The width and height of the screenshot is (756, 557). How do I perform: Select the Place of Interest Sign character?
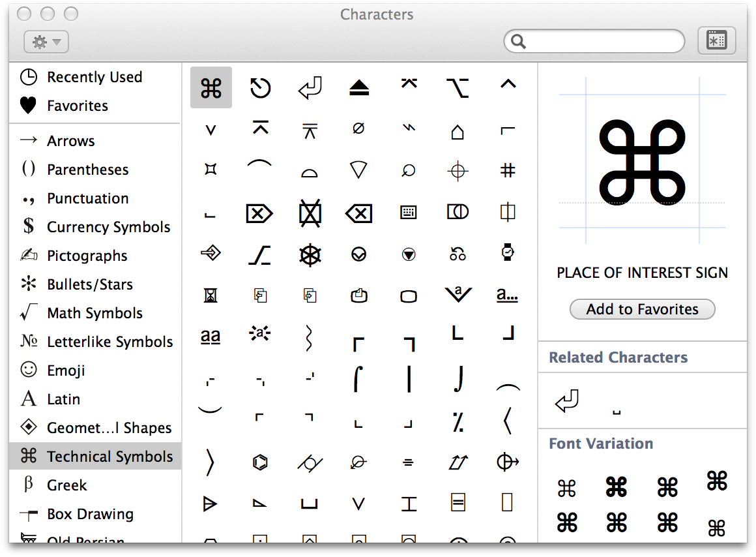point(210,87)
